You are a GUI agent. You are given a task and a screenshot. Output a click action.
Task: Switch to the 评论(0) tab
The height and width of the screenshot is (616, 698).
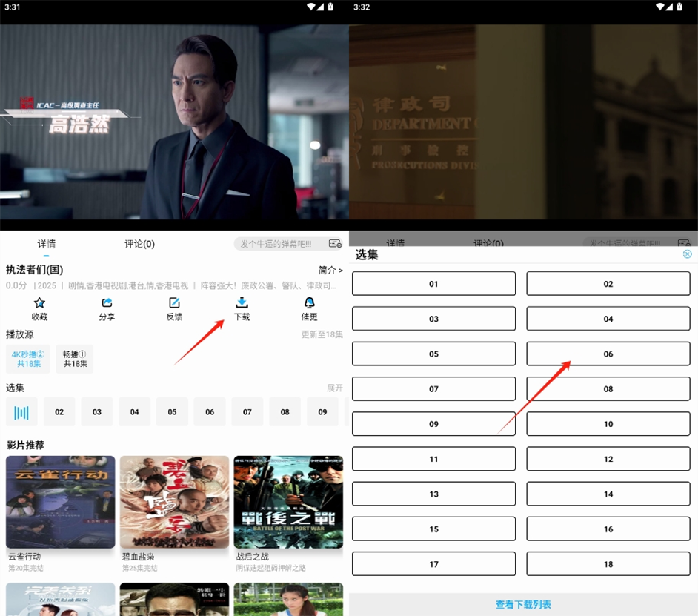click(139, 244)
